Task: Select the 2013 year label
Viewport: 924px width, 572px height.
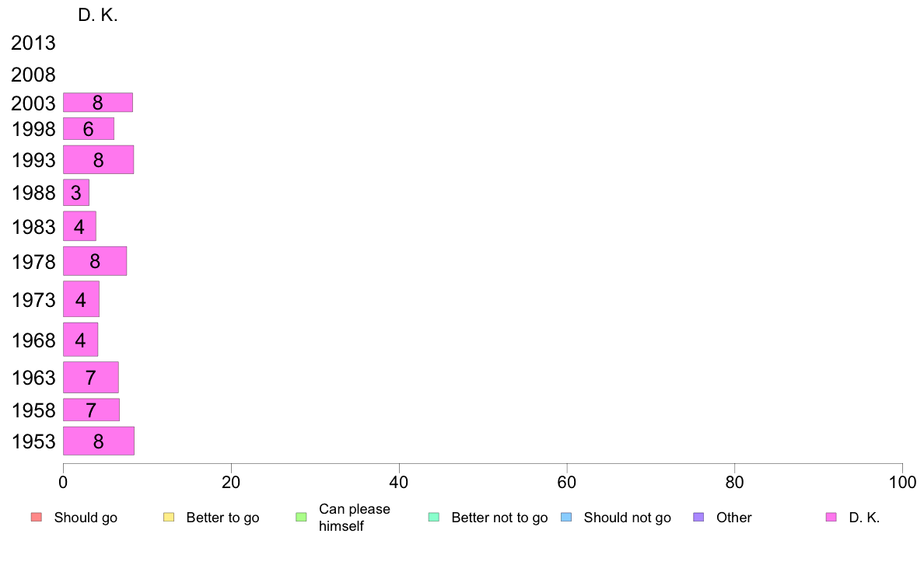Action: pyautogui.click(x=33, y=43)
